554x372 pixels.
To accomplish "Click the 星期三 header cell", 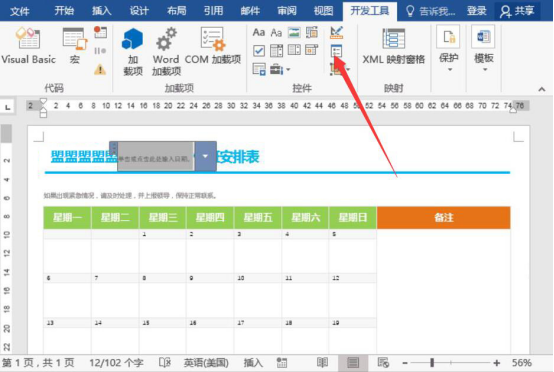I will tap(163, 217).
